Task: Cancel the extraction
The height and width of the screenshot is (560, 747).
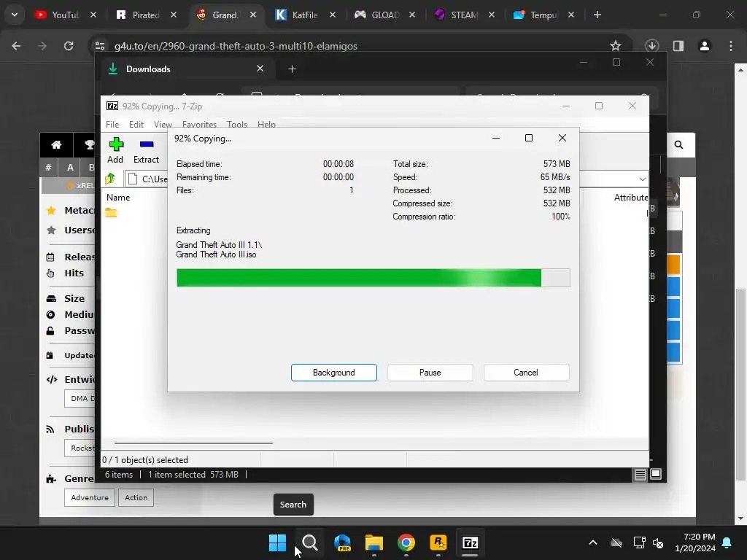Action: point(526,373)
